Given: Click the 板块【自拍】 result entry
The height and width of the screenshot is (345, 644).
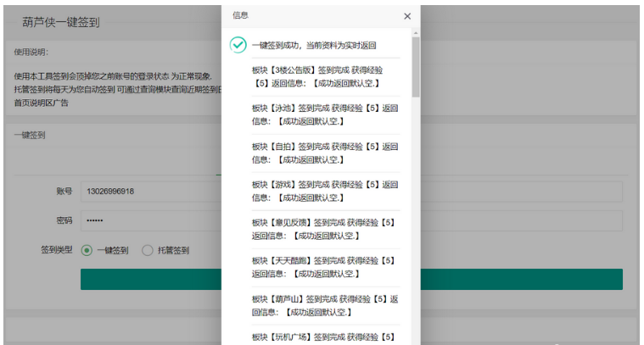Looking at the screenshot, I should click(x=325, y=153).
